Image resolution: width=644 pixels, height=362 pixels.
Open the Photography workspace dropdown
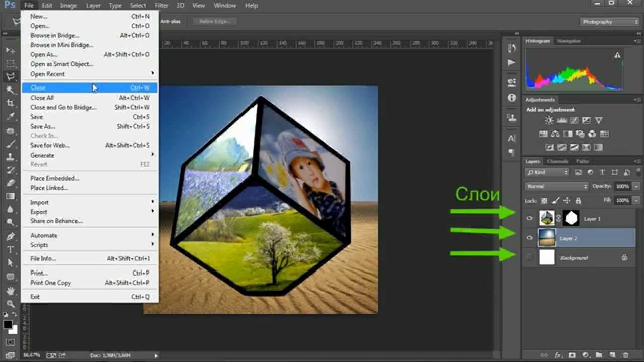tap(609, 22)
